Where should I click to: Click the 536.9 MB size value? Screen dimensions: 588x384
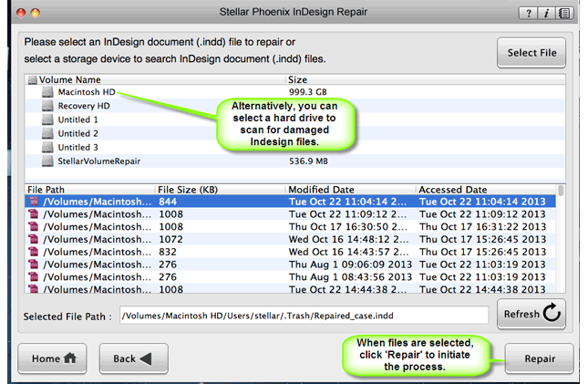(x=308, y=161)
